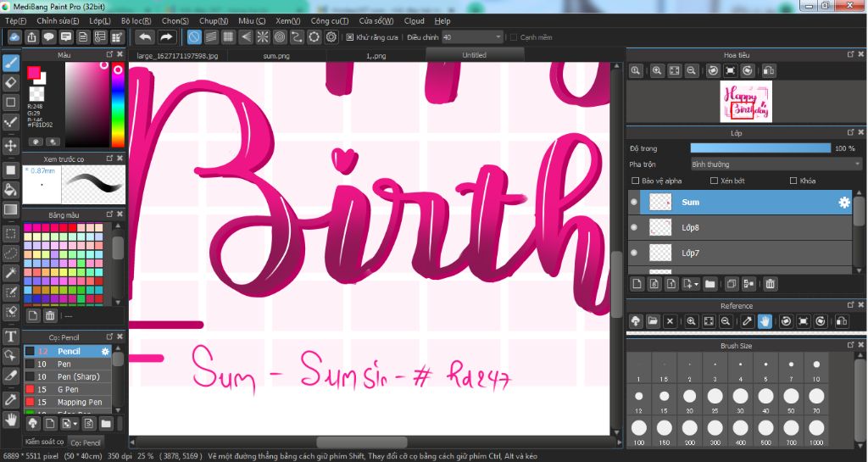Activate the Lasso selection tool
Image resolution: width=868 pixels, height=462 pixels.
[10, 253]
